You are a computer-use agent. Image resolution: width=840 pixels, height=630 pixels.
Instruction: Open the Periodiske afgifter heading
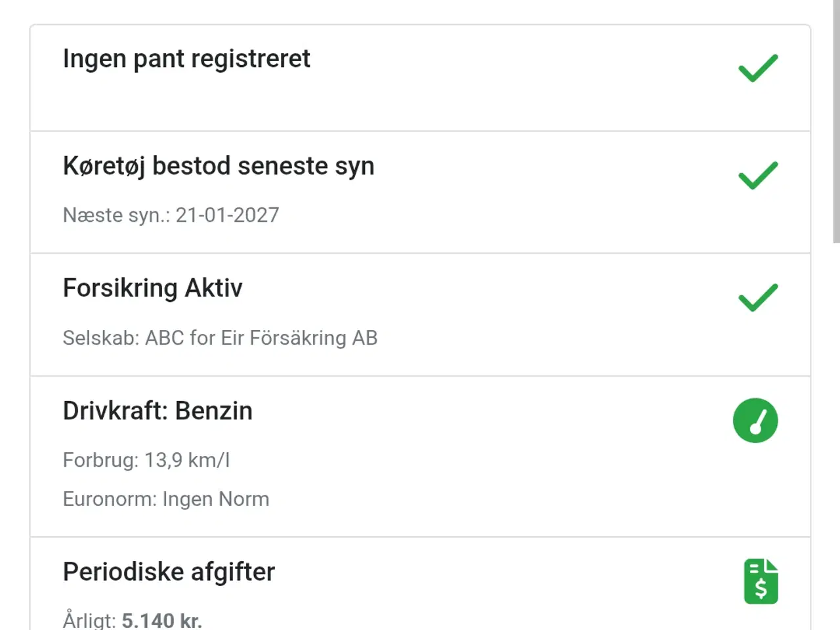(x=169, y=572)
